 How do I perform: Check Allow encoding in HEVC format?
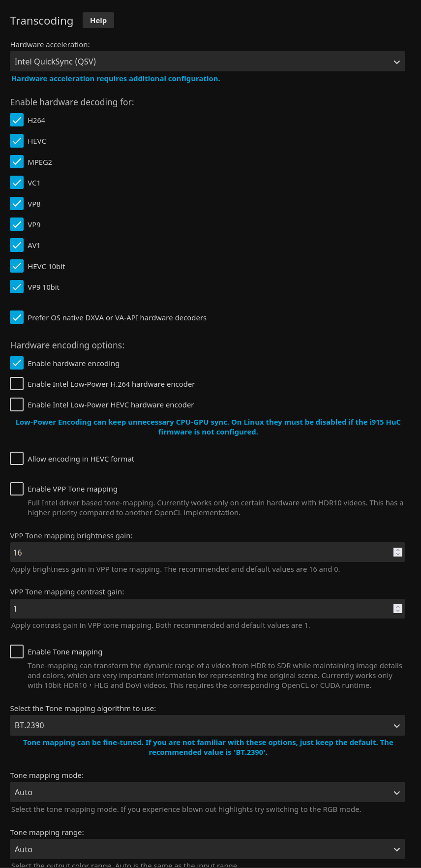17,459
